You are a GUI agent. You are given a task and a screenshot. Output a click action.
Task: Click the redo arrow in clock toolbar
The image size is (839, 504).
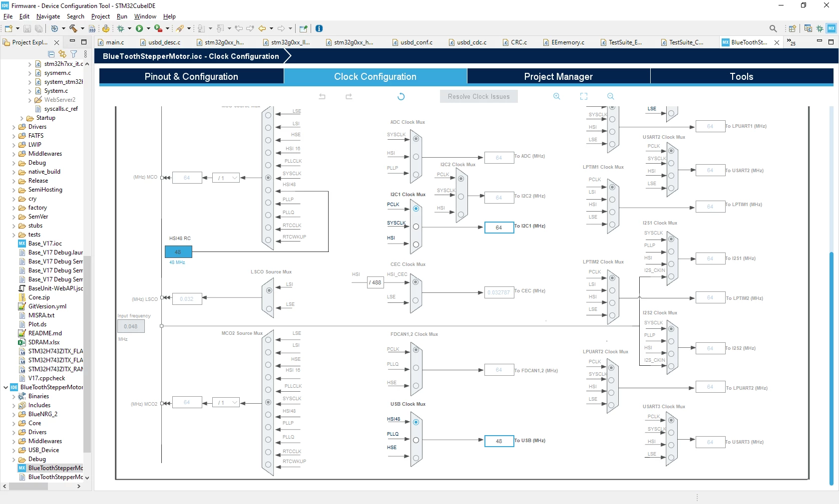point(349,96)
